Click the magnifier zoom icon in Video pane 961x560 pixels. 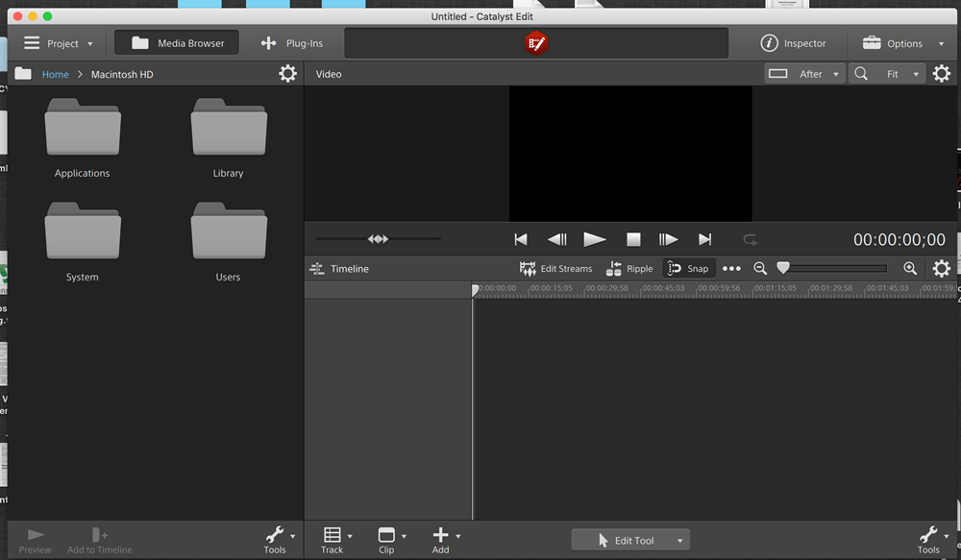861,74
